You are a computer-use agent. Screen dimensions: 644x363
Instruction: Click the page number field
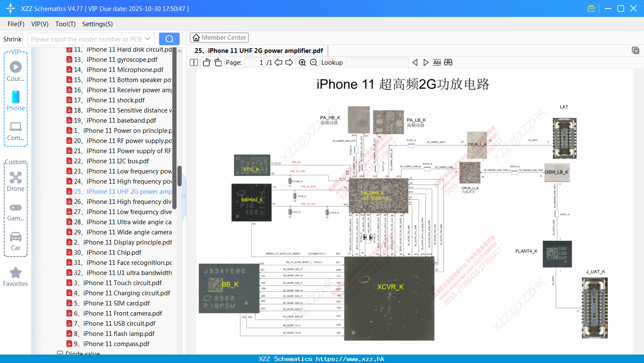point(255,62)
